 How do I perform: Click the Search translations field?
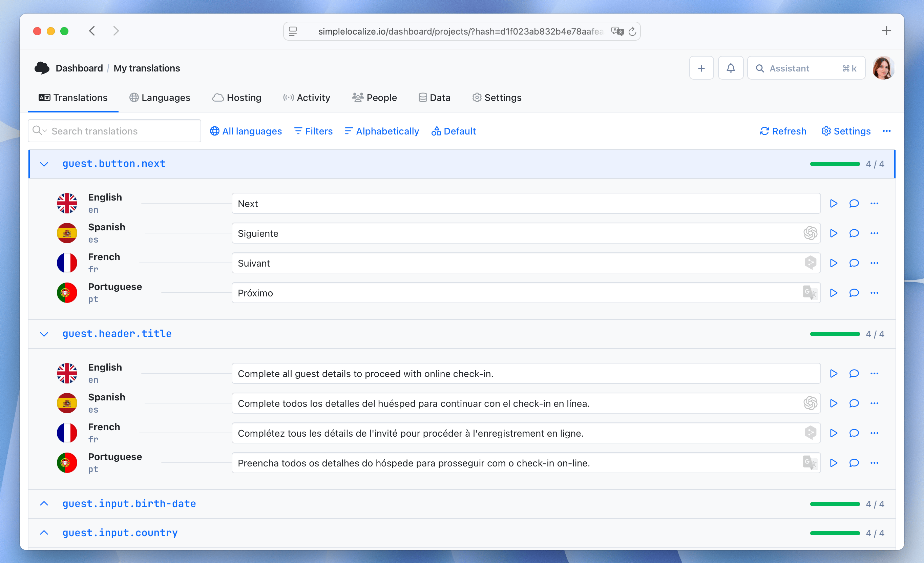[x=114, y=130]
